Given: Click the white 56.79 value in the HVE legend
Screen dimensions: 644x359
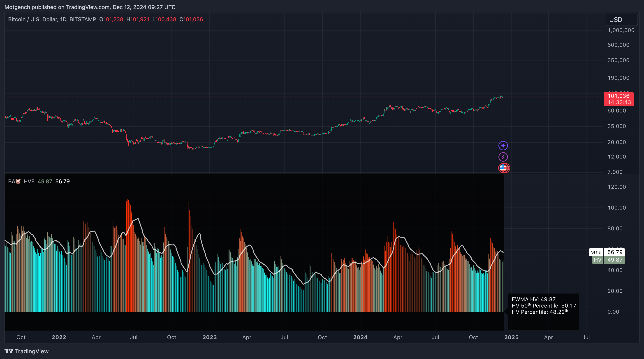Looking at the screenshot, I should 63,181.
